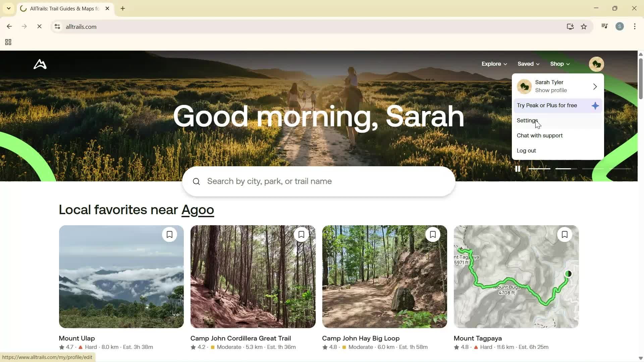Open the profile avatar menu

[596, 64]
